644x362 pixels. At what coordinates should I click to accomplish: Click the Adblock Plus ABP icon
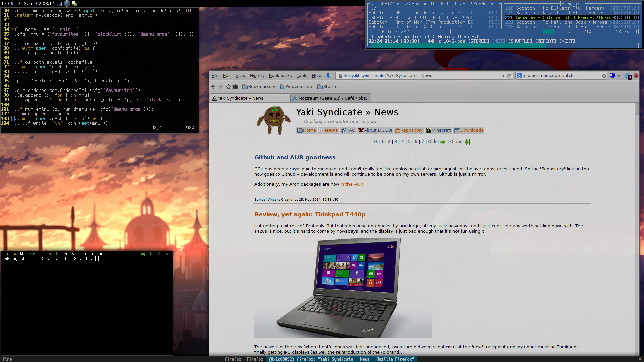point(613,76)
